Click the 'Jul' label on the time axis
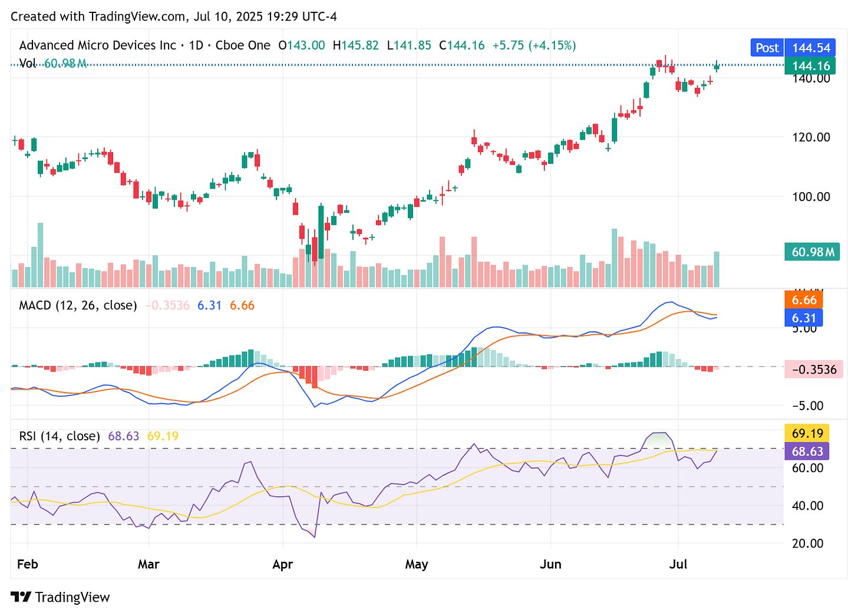858x616 pixels. (x=678, y=564)
